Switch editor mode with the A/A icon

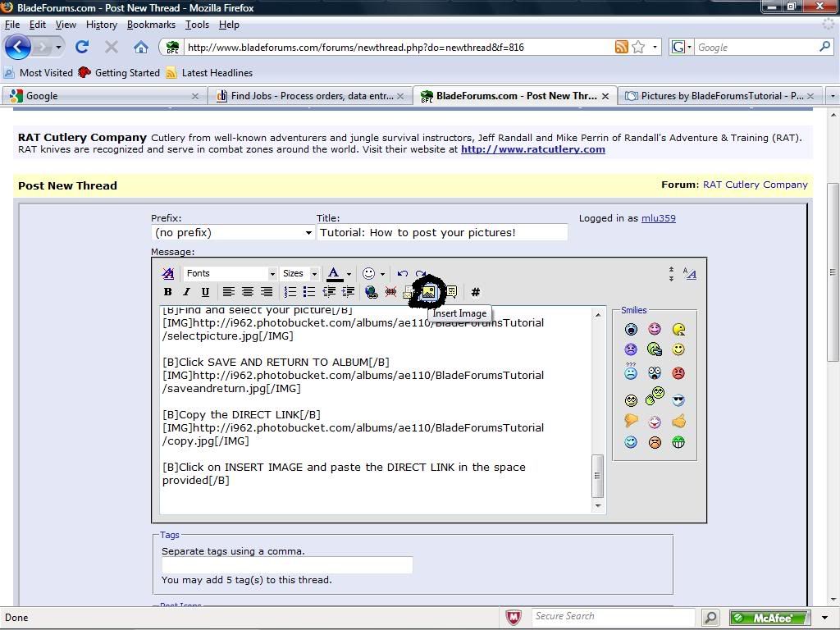tap(689, 274)
